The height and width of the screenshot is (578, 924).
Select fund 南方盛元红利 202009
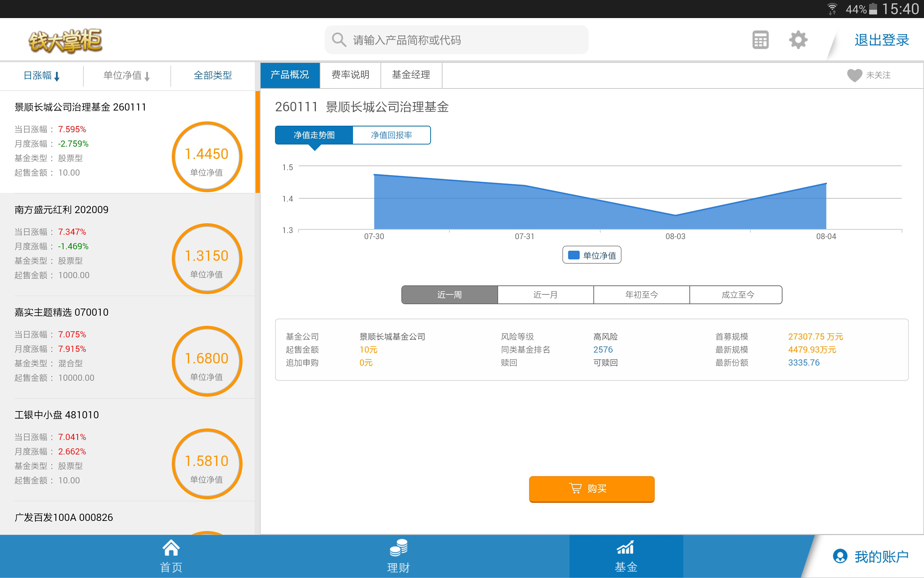127,244
